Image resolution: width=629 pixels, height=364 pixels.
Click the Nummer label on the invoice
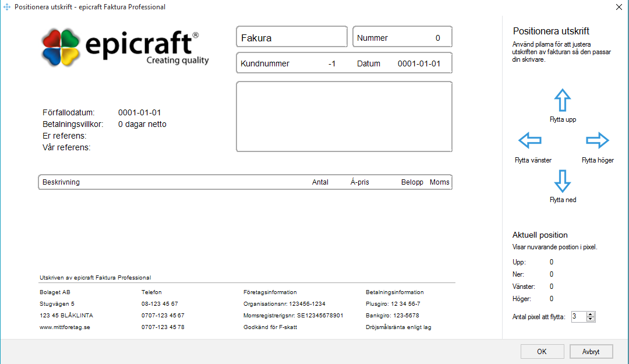[x=372, y=38]
